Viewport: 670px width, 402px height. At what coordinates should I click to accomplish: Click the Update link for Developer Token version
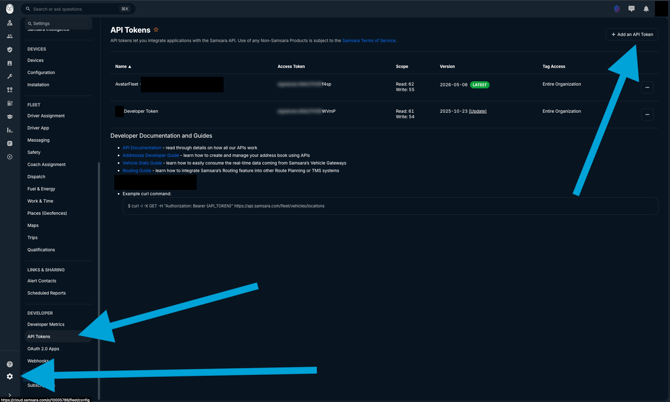478,111
